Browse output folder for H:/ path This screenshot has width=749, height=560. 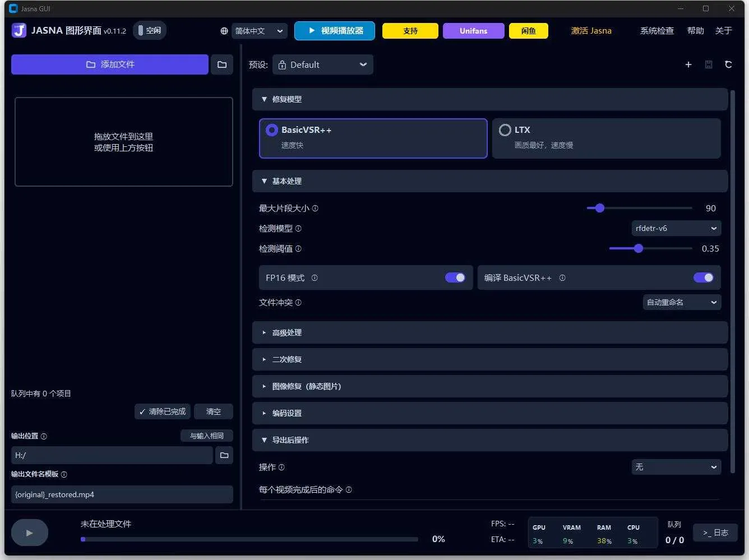pos(224,455)
